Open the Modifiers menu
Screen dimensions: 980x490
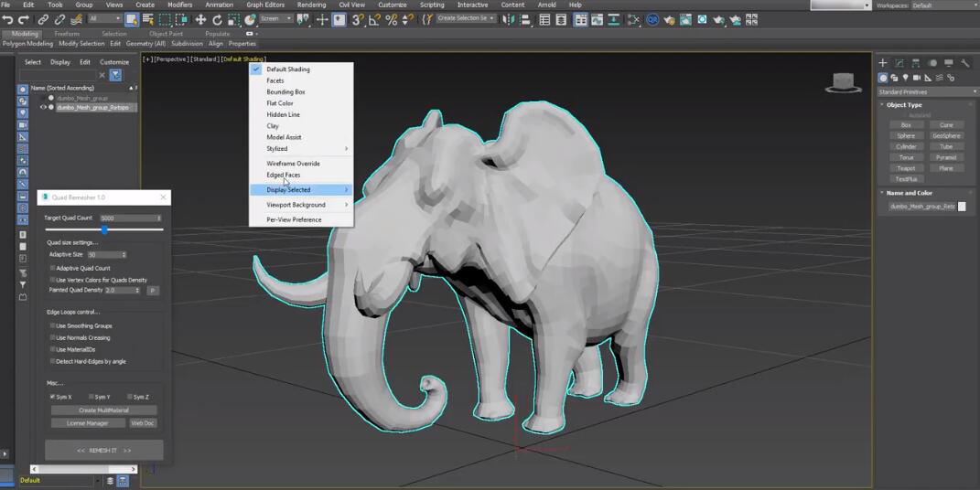click(x=180, y=5)
